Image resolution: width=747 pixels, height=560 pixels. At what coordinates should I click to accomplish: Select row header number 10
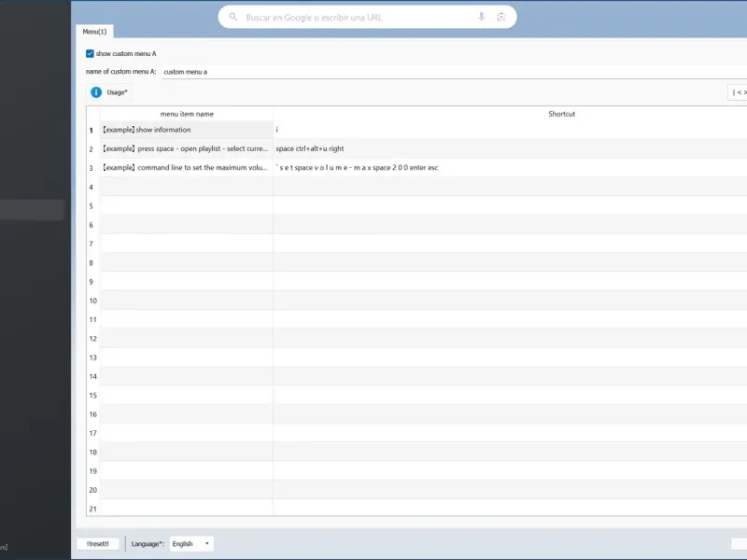(93, 301)
